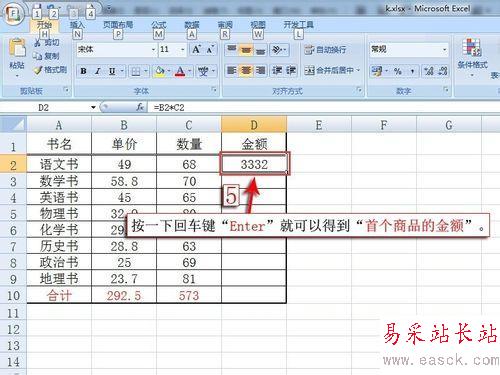
Task: Click the accounting number format icon
Action: pos(377,71)
